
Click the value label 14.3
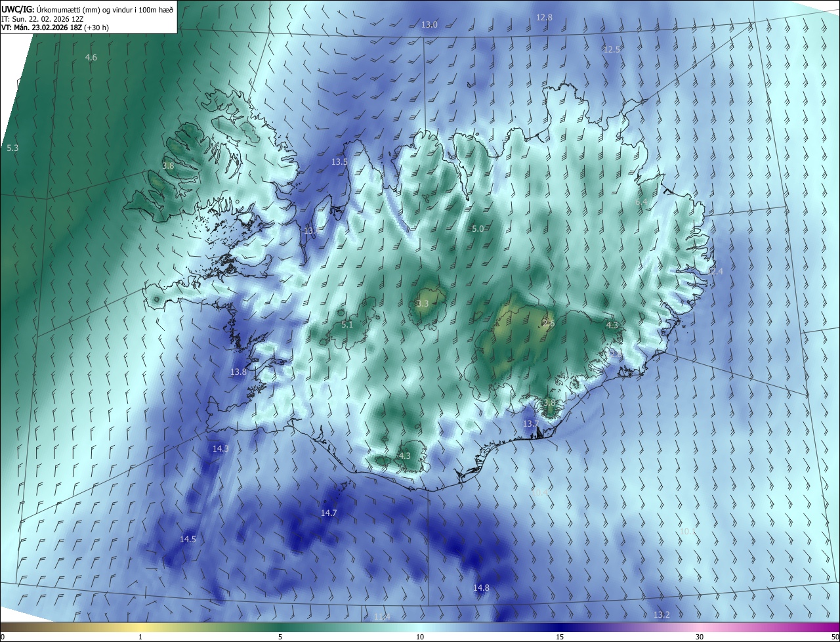click(x=220, y=448)
